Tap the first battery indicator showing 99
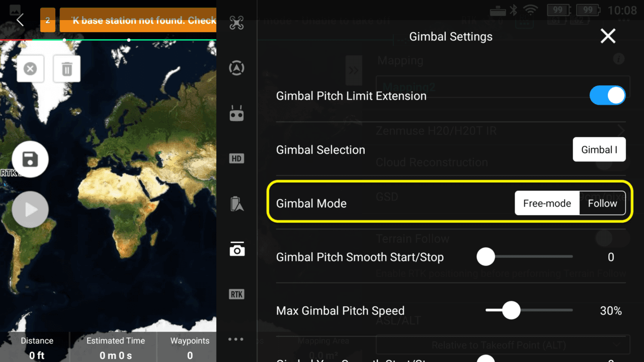644x362 pixels. pyautogui.click(x=558, y=10)
